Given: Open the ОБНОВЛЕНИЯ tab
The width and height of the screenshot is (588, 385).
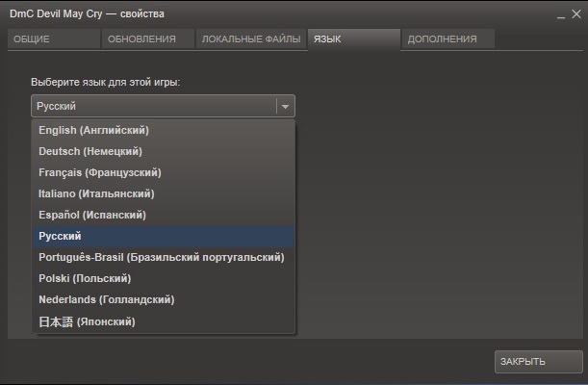Looking at the screenshot, I should tap(148, 39).
